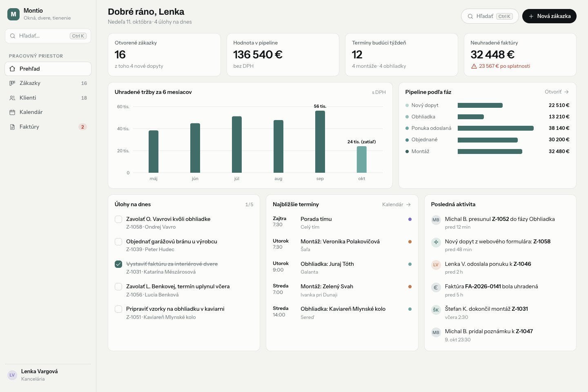This screenshot has width=588, height=392.
Task: Click the Prehľad home icon in sidebar
Action: pos(12,69)
